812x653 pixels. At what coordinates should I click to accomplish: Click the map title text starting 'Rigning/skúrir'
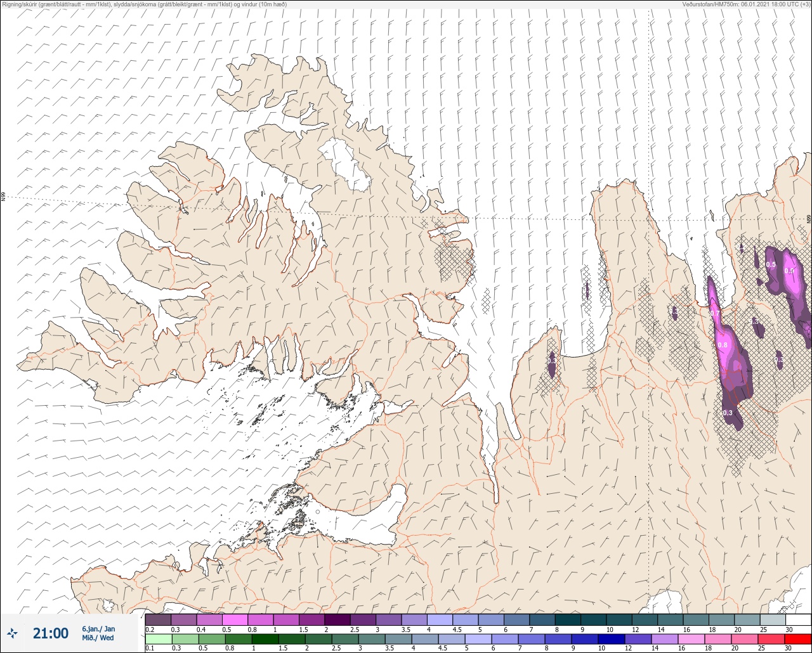tap(144, 4)
